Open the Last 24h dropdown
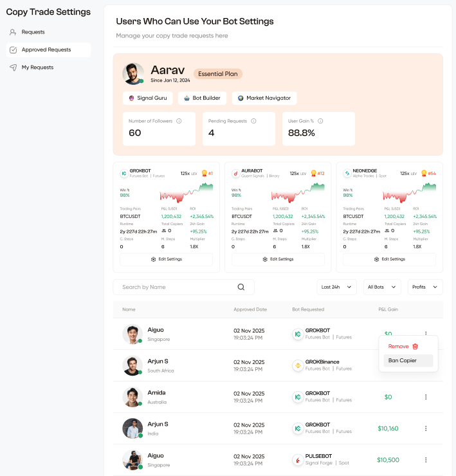 336,287
